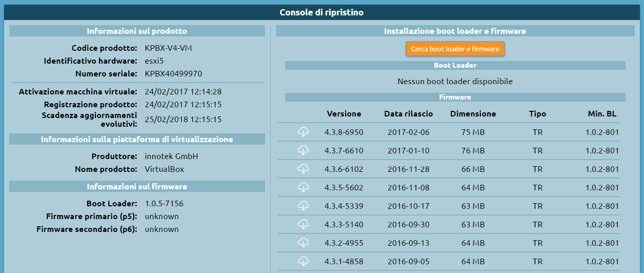
Task: Click the 'Tipo' column header
Action: point(537,114)
